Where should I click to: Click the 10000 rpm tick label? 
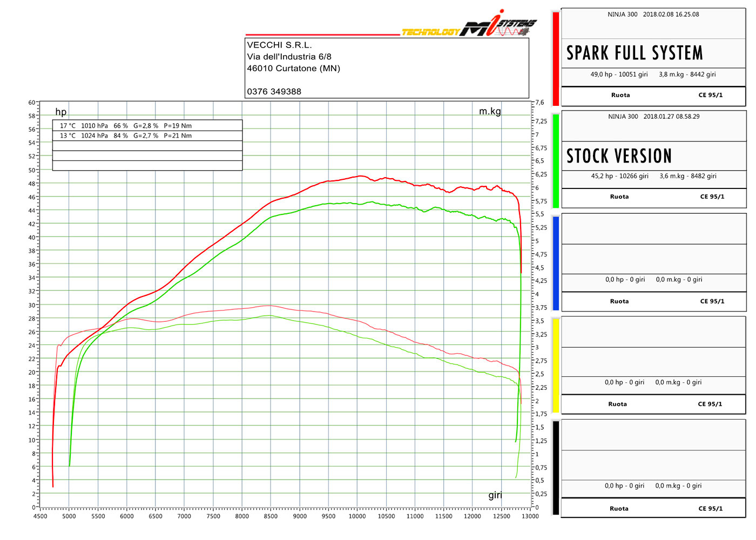point(357,516)
